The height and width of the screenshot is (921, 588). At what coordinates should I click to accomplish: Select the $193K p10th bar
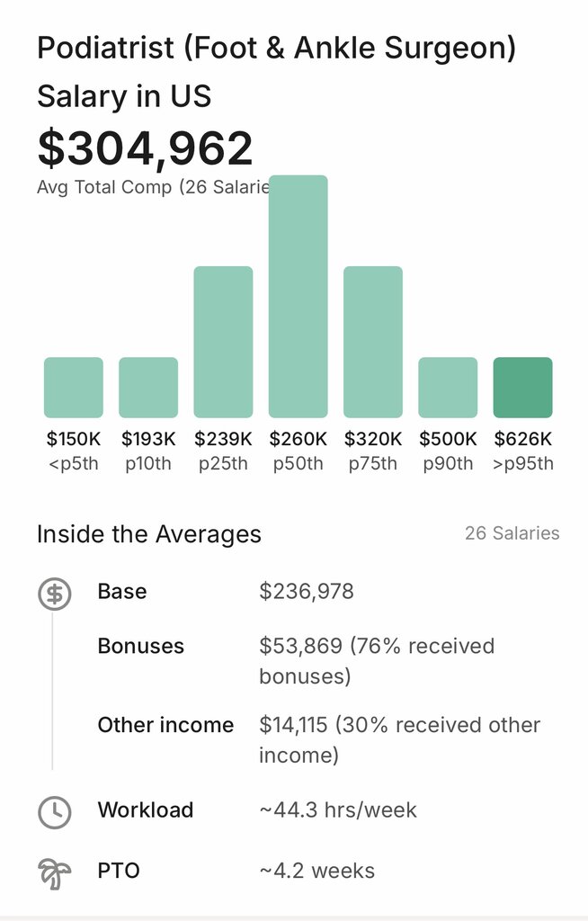[148, 388]
